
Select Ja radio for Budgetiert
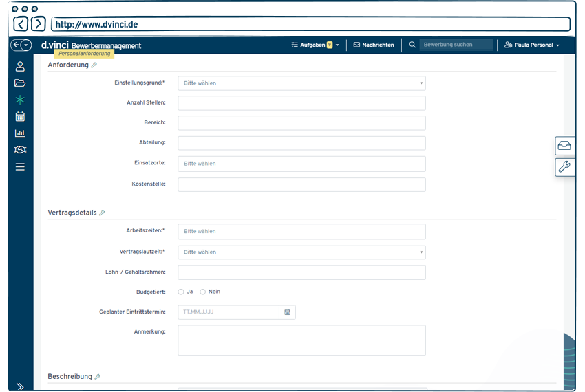(181, 292)
